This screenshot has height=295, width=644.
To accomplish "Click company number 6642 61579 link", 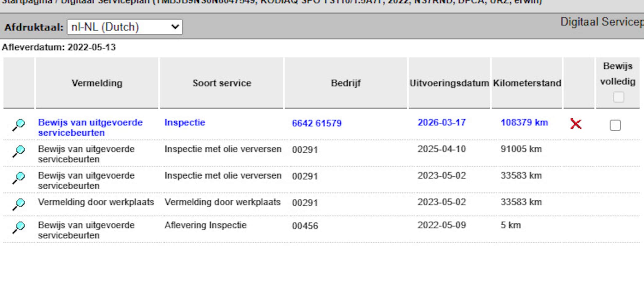I will tap(317, 123).
